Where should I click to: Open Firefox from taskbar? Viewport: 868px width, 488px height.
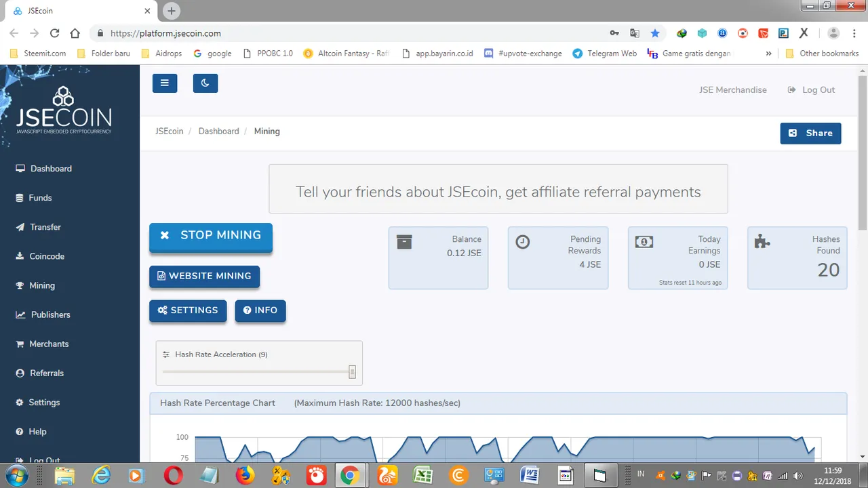[245, 475]
